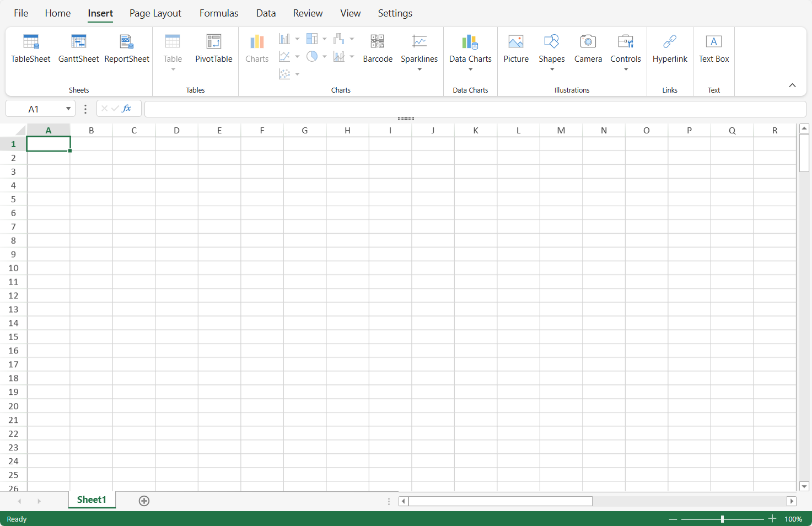Insert a Text Box

(714, 49)
